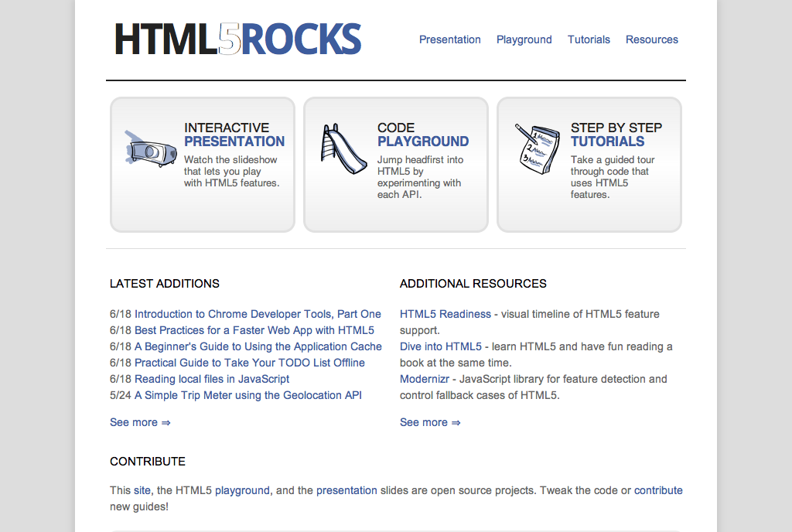Viewport: 792px width, 532px height.
Task: Click the slide icon in the Code Playground card
Action: click(343, 149)
